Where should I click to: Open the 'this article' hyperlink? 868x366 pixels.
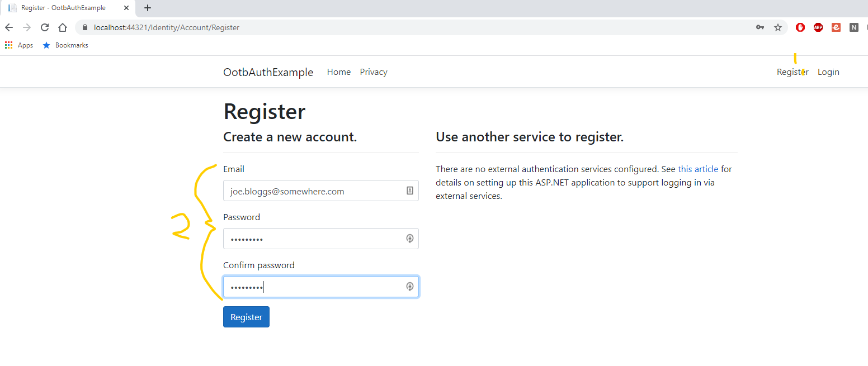698,169
